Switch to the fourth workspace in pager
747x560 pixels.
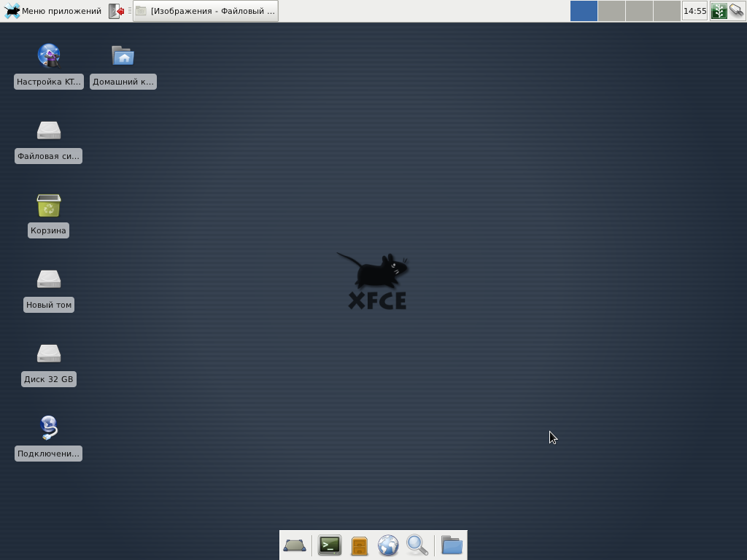(667, 11)
